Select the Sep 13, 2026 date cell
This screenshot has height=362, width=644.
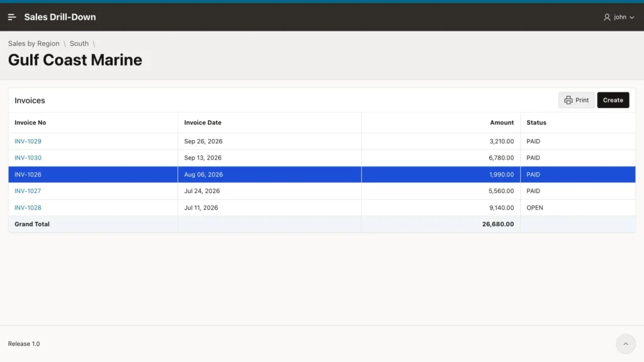[x=269, y=158]
